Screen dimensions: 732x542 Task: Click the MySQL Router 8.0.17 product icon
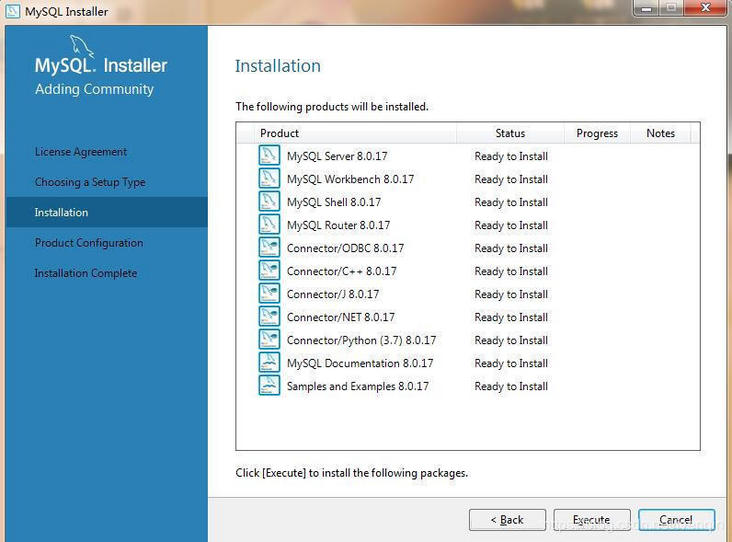click(x=269, y=224)
